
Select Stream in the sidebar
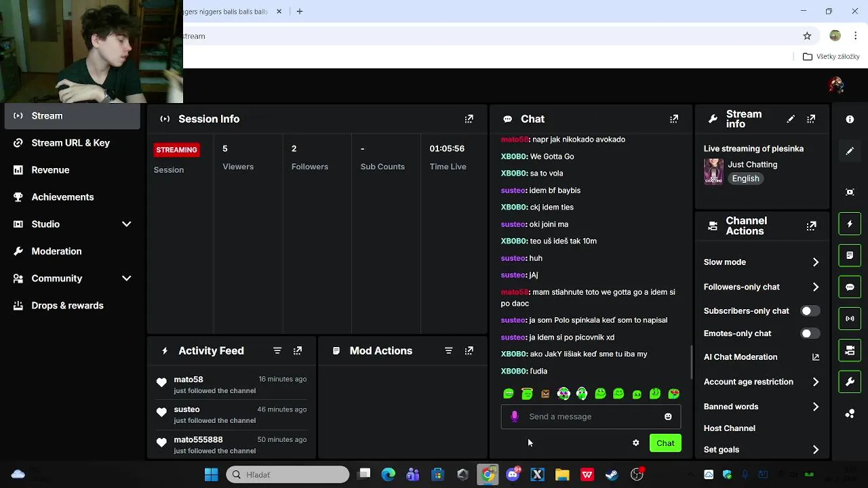pos(73,116)
